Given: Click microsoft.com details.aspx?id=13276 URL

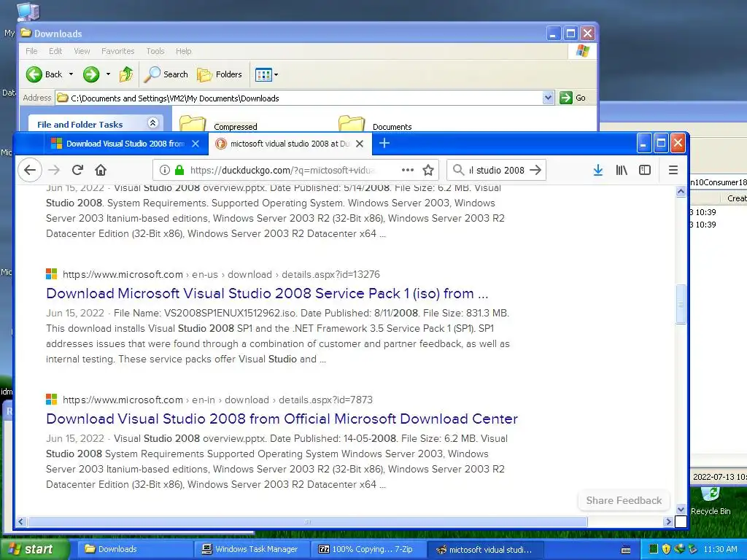Looking at the screenshot, I should pos(221,274).
